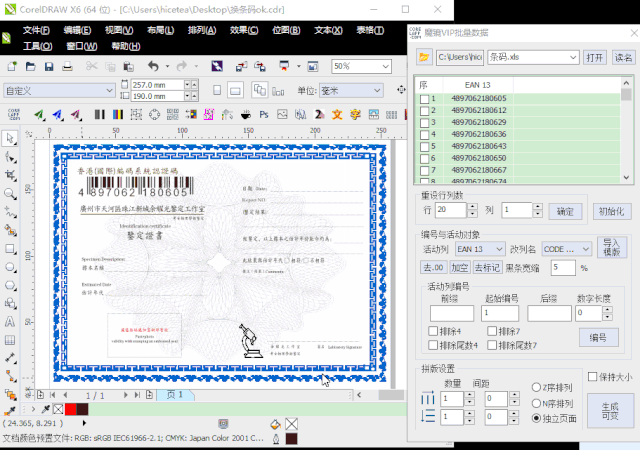
Task: Pick the dark brown palette swatch
Action: (x=82, y=409)
